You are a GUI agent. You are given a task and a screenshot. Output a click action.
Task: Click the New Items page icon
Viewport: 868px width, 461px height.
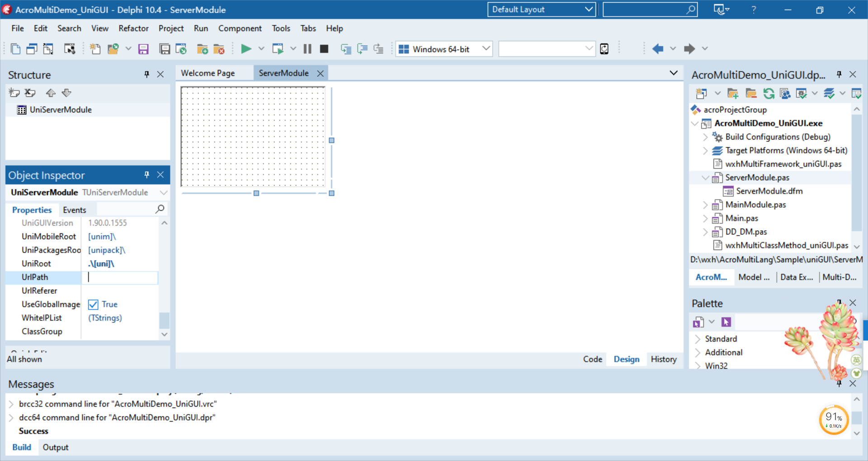pos(16,49)
